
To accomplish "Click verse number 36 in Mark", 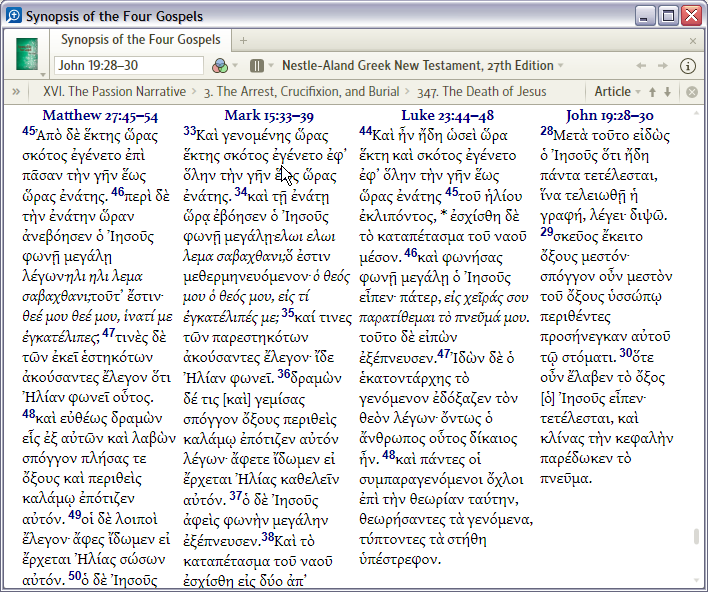I will click(284, 373).
